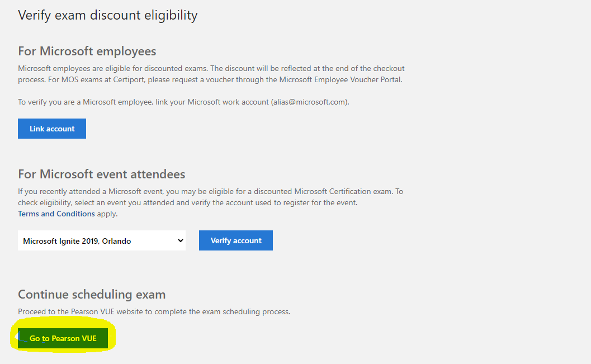Viewport: 591px width, 364px height.
Task: Click the 'For Microsoft employees' heading
Action: (87, 51)
